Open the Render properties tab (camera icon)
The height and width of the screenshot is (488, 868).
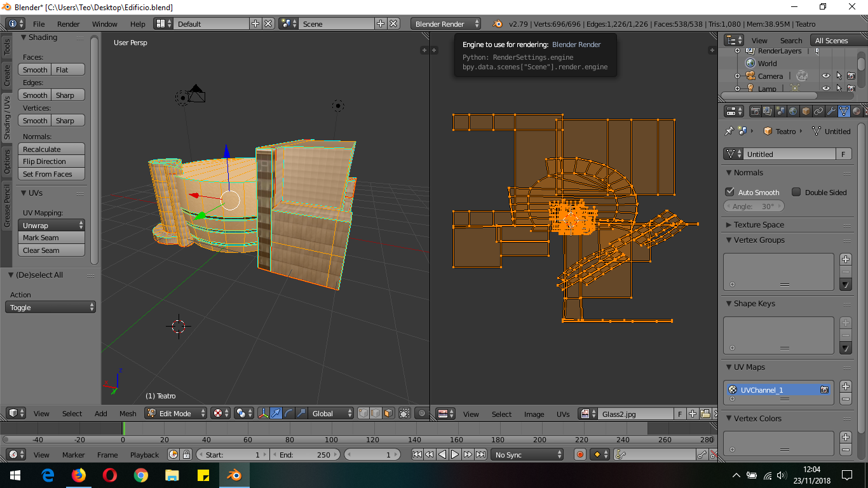coord(755,111)
